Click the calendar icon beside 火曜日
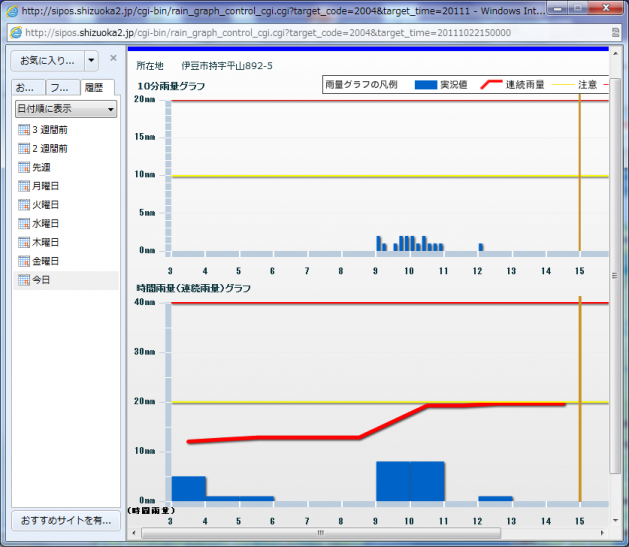629x547 pixels. click(x=24, y=205)
